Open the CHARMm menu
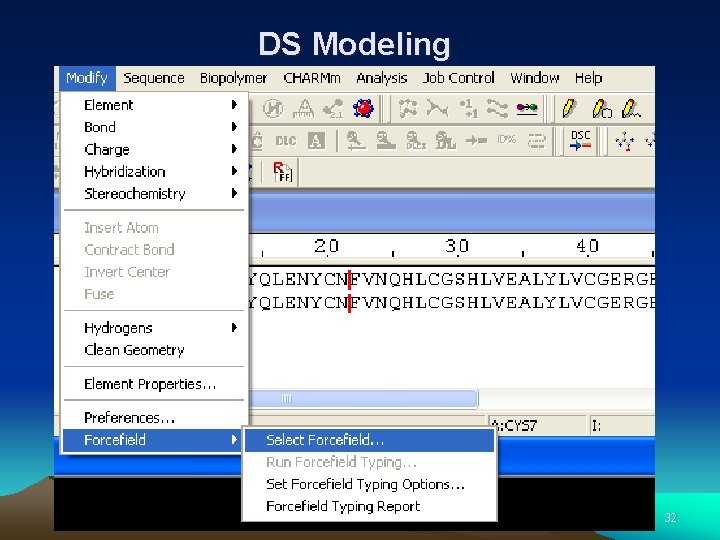Image resolution: width=720 pixels, height=540 pixels. point(312,78)
